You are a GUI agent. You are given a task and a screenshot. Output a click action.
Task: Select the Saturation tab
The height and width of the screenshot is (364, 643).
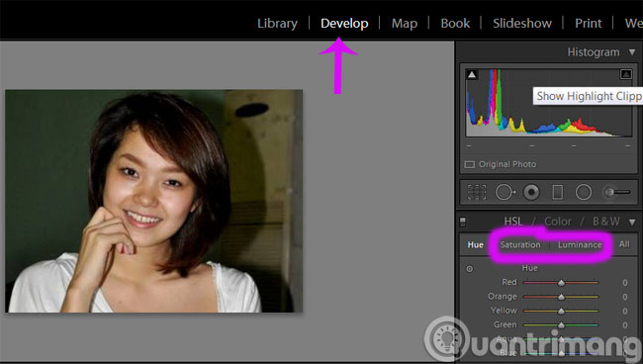point(520,244)
